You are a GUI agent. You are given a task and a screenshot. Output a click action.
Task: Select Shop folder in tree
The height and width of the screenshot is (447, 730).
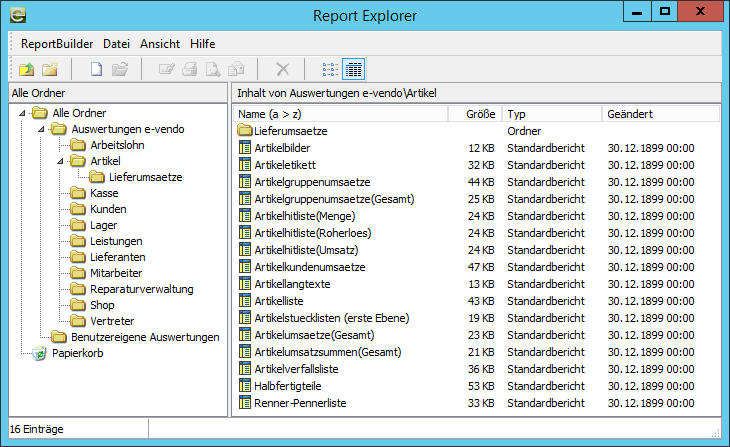tap(102, 305)
